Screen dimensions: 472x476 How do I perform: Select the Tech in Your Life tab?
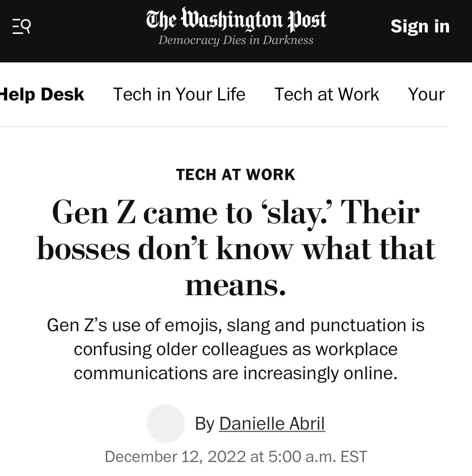pyautogui.click(x=179, y=94)
